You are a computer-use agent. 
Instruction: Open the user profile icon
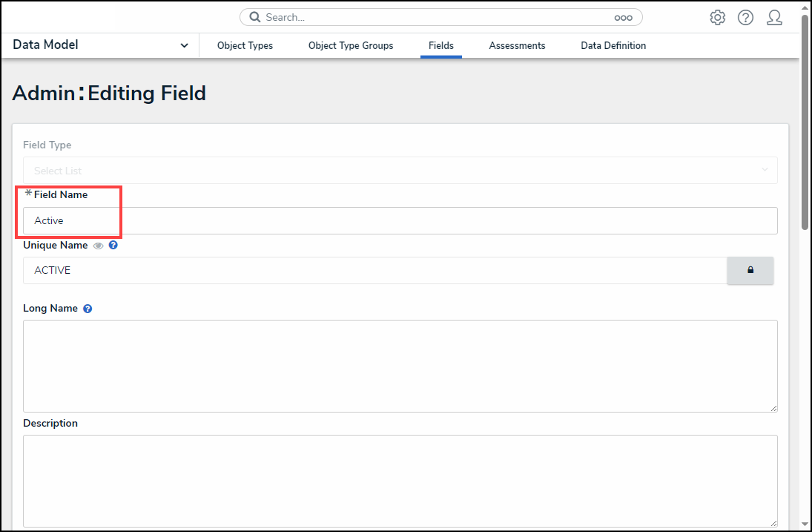pyautogui.click(x=774, y=18)
